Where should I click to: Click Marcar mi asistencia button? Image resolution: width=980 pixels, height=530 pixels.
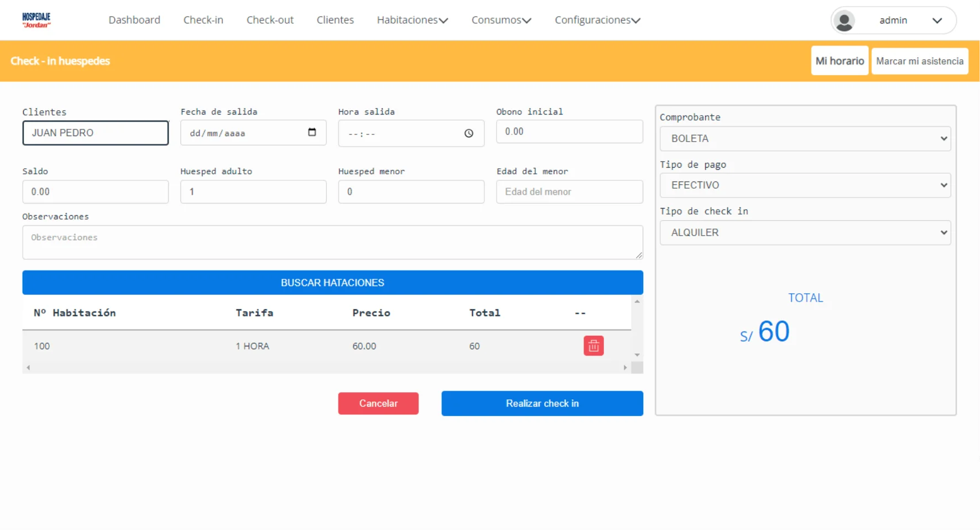920,61
